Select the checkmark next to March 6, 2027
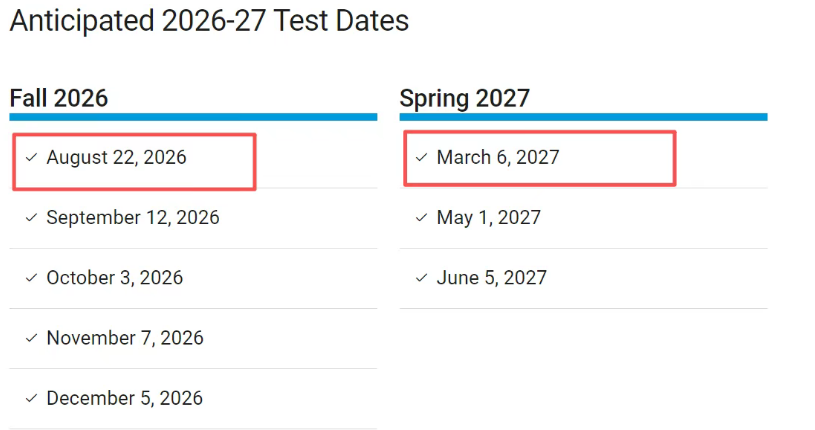The width and height of the screenshot is (815, 430). pyautogui.click(x=421, y=158)
